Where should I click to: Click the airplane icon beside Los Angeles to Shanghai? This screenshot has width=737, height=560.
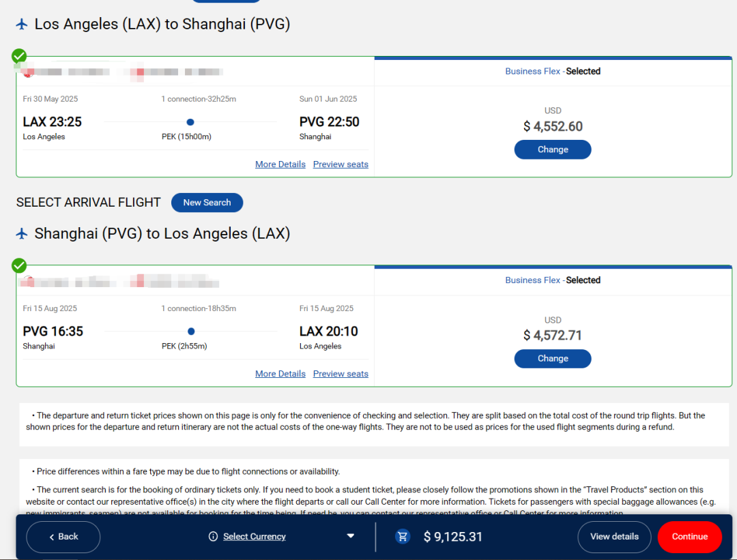click(x=22, y=25)
